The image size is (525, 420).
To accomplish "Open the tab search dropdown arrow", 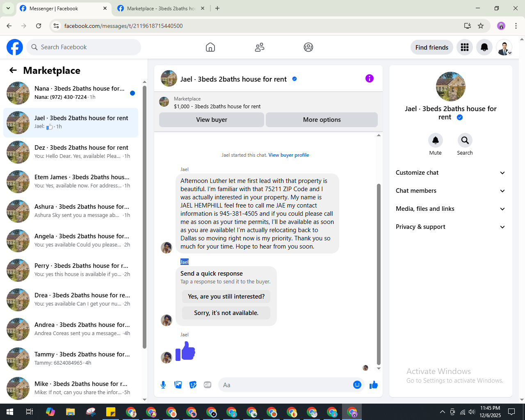I will tap(8, 8).
